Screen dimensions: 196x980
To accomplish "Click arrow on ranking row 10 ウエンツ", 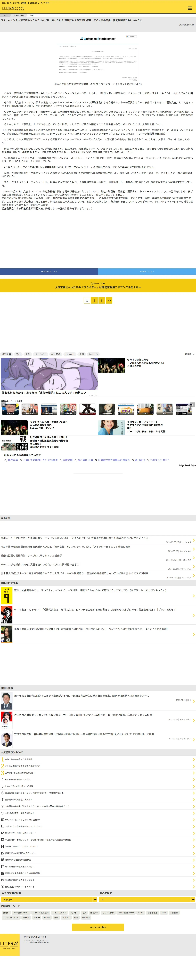I will tap(194, 819).
